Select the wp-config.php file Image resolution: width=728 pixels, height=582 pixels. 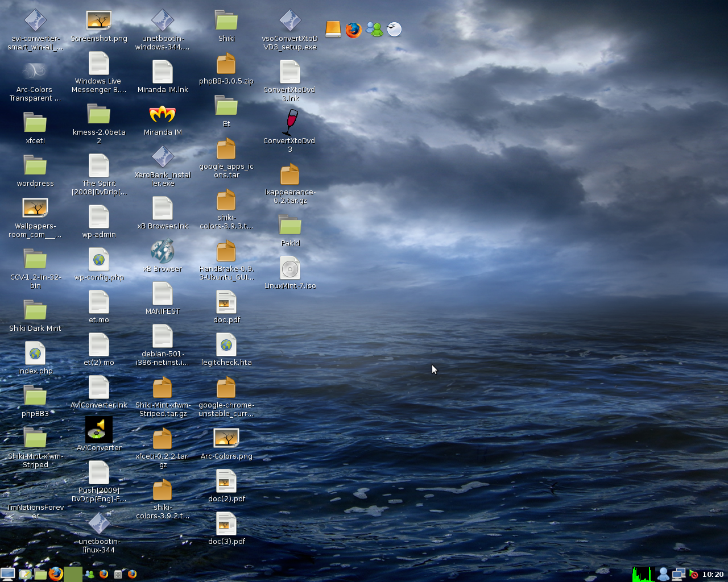coord(99,259)
